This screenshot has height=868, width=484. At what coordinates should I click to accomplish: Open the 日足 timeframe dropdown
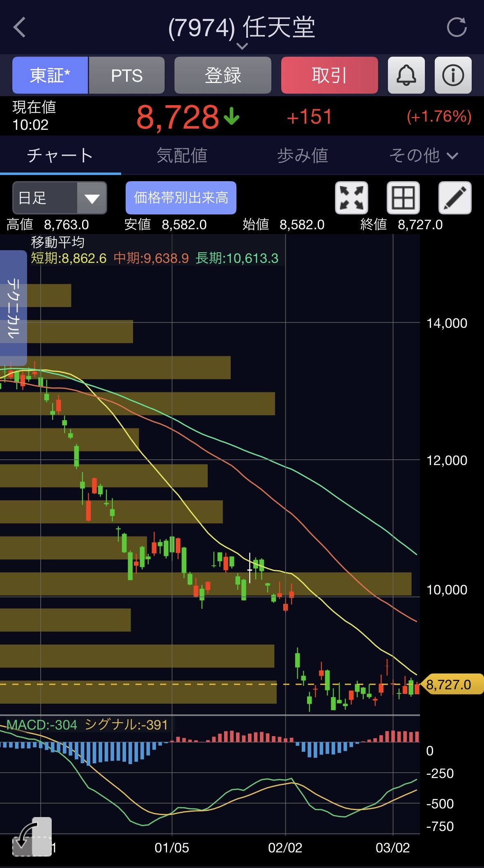60,198
